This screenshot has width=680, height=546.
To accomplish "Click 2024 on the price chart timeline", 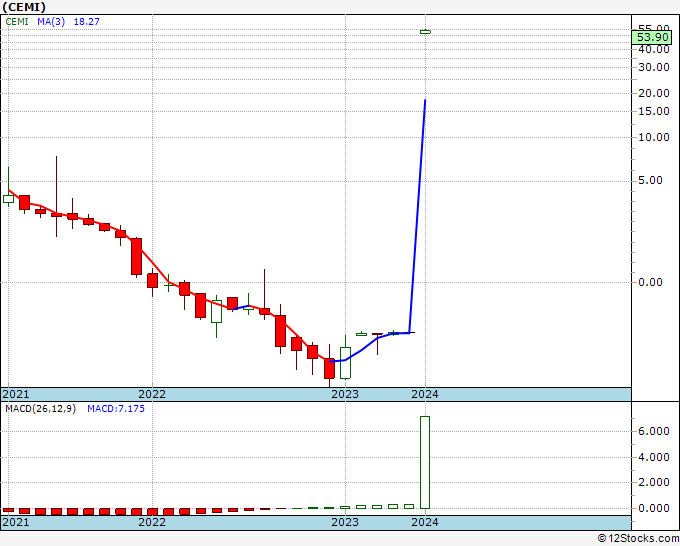I will tap(425, 394).
